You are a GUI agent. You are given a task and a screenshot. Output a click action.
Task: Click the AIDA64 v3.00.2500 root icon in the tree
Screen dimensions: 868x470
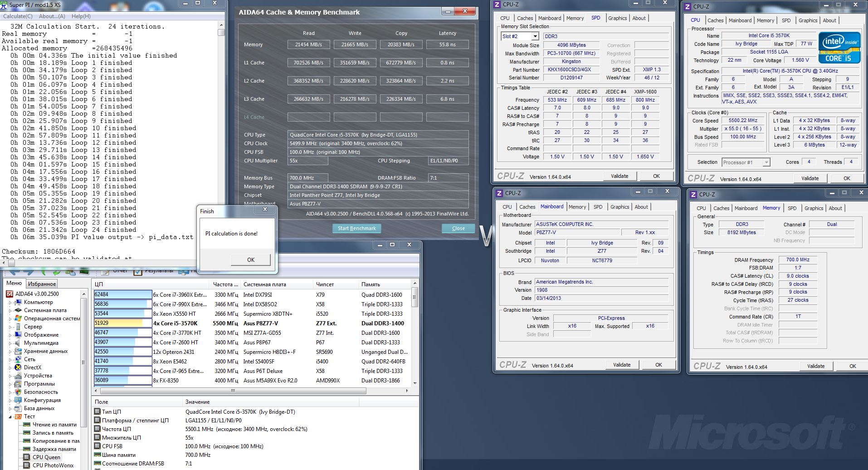click(x=10, y=294)
